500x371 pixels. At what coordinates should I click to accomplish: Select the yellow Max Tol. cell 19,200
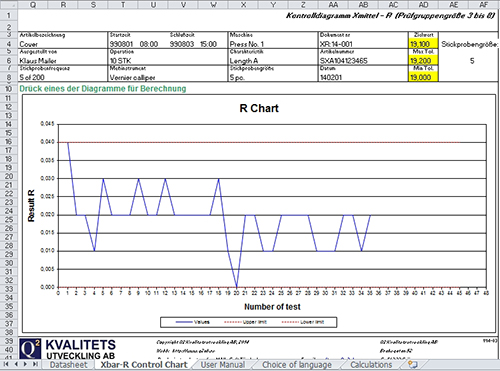(423, 60)
